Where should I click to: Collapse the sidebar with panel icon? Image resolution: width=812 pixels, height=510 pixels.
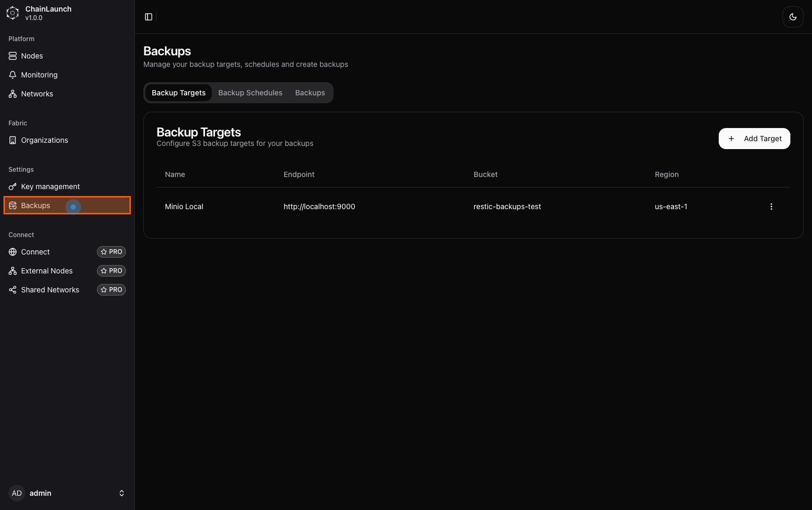click(x=149, y=17)
